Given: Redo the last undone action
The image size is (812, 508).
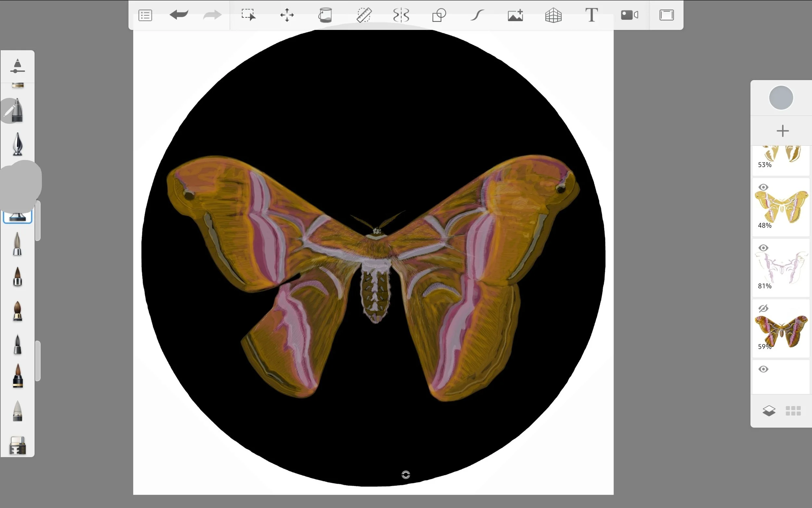Looking at the screenshot, I should tap(212, 15).
